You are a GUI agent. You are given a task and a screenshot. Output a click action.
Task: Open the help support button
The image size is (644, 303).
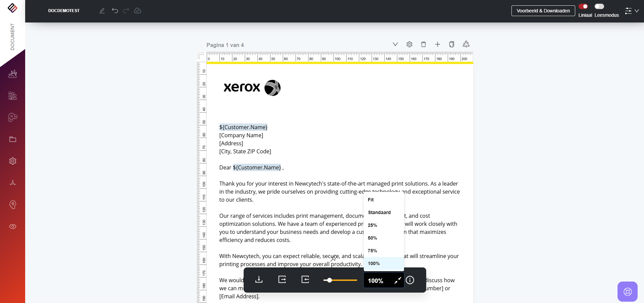click(x=627, y=292)
